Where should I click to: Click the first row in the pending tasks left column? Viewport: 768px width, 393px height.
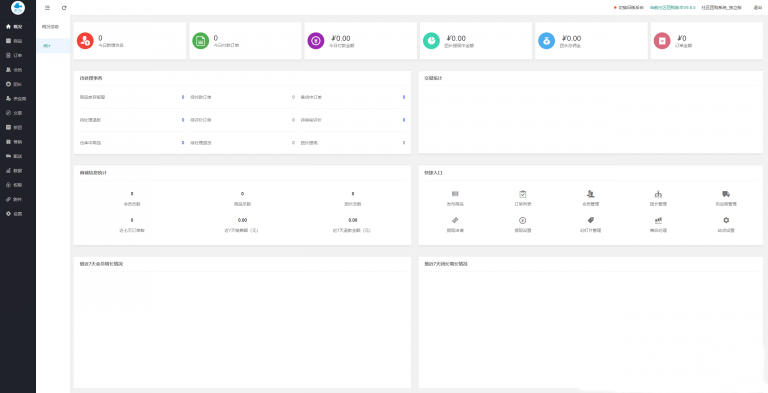pos(132,97)
